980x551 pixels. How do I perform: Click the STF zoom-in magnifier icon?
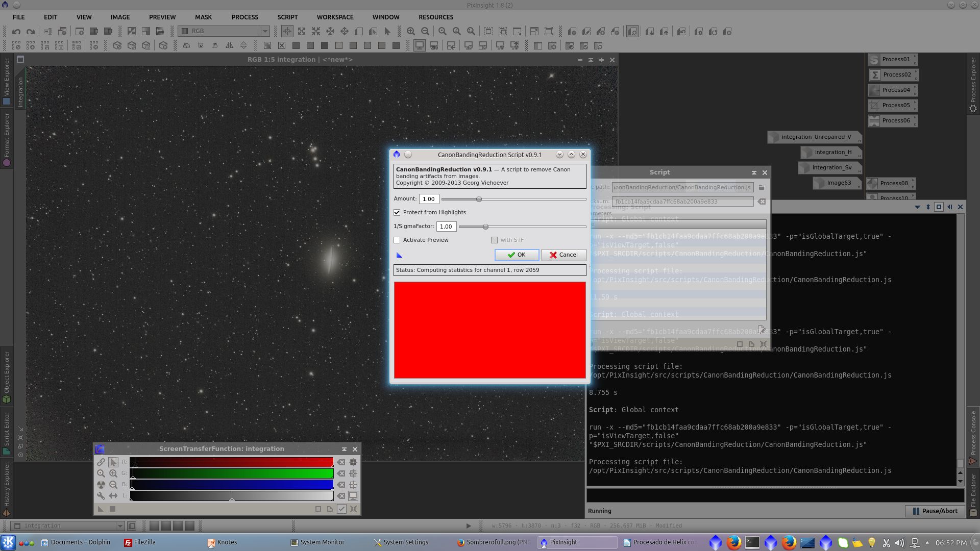[113, 473]
